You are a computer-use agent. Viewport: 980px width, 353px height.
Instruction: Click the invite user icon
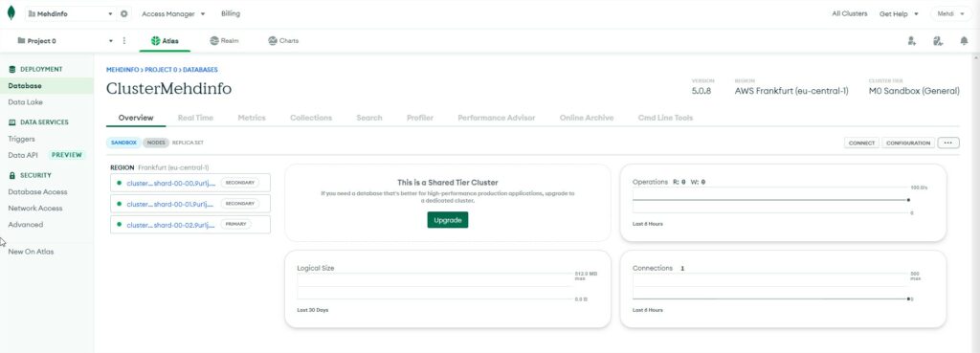click(912, 40)
